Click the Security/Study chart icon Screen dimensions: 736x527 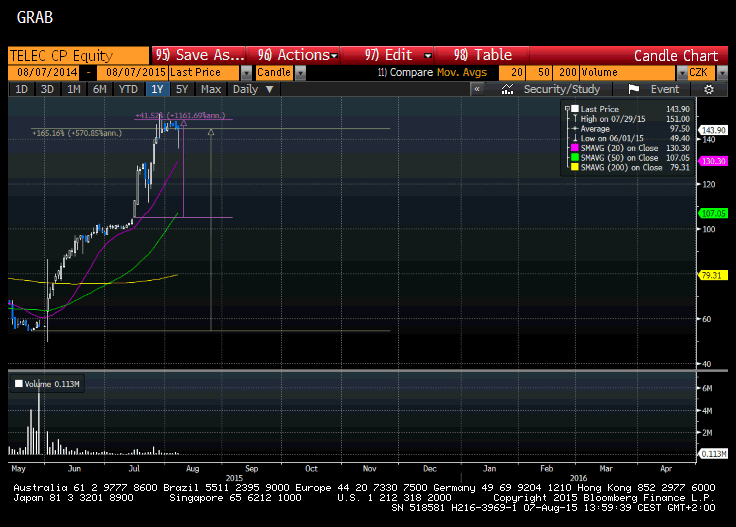(507, 89)
